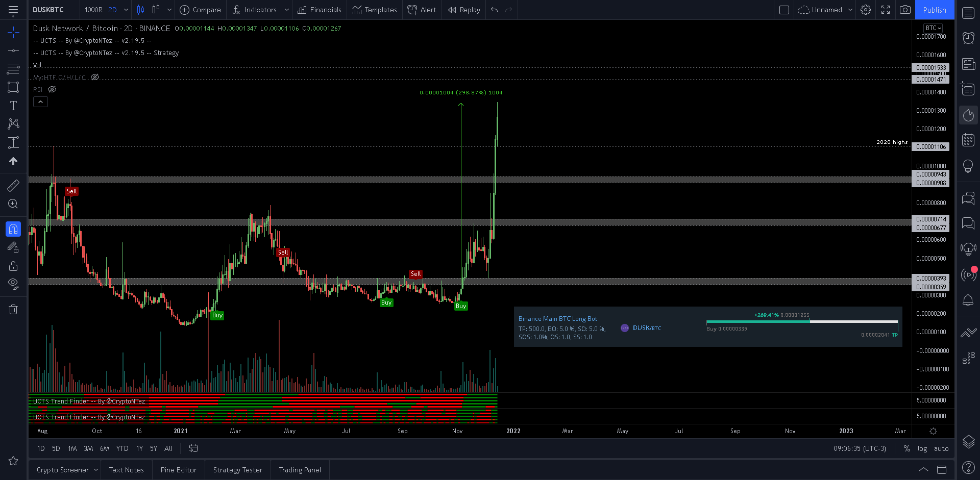
Task: Toggle magnet mode in the left toolbar
Action: (14, 229)
